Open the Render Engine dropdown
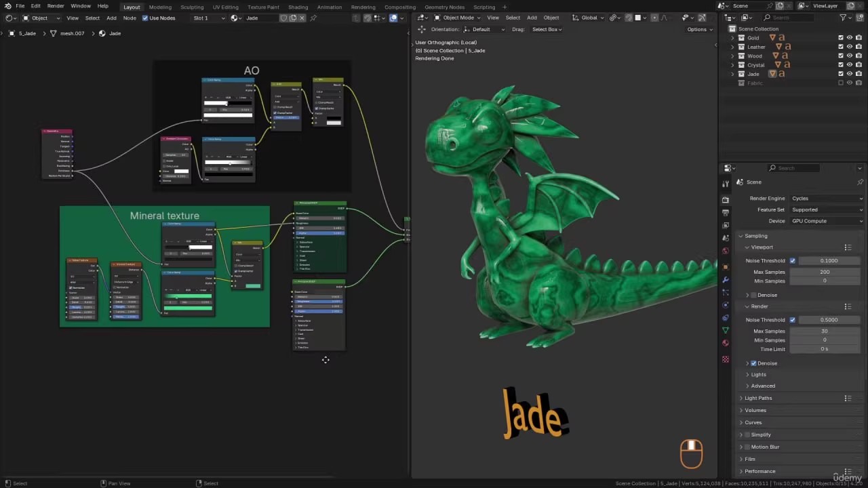The height and width of the screenshot is (488, 868). pyautogui.click(x=827, y=199)
